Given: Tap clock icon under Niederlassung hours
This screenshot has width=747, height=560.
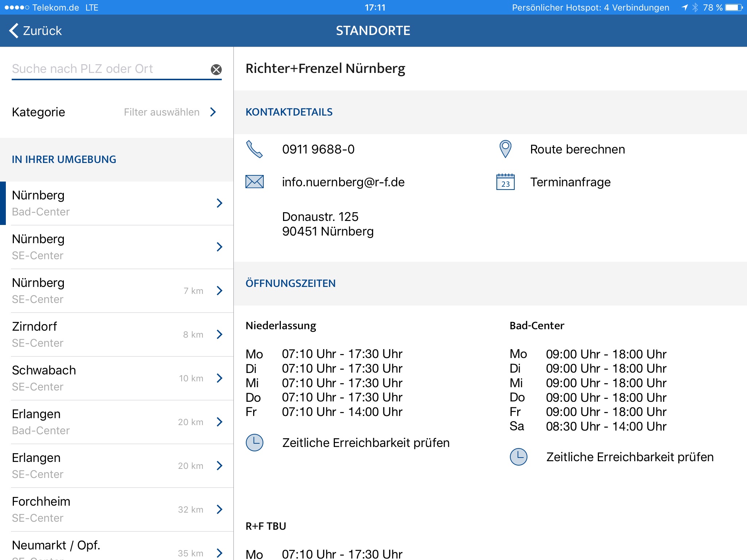Looking at the screenshot, I should (255, 443).
